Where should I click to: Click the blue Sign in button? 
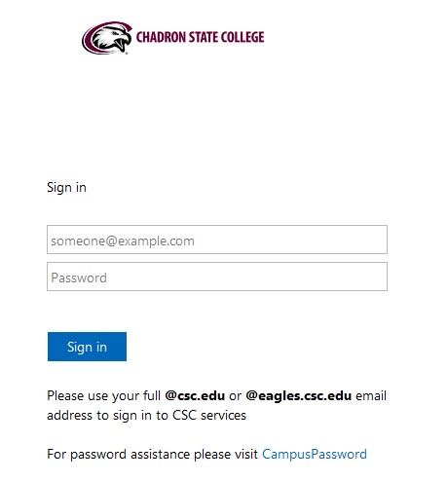coord(87,347)
